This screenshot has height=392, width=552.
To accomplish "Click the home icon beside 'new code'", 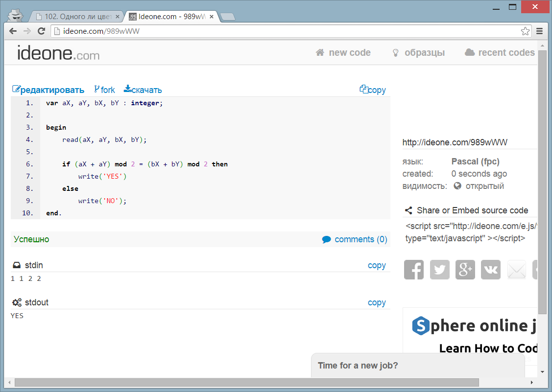I will click(x=320, y=52).
